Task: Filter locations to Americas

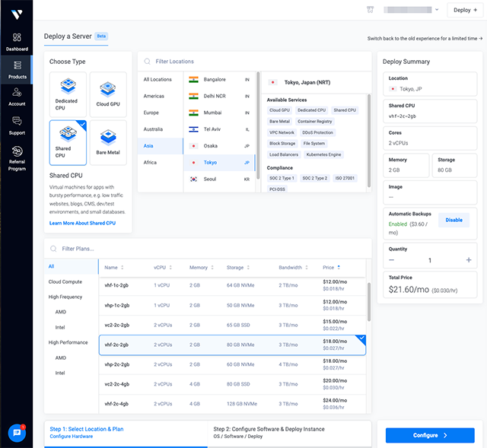Action: pyautogui.click(x=161, y=97)
